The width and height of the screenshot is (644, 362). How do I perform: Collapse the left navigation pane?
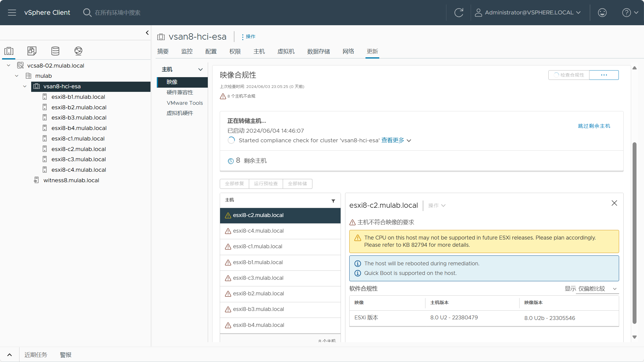[147, 33]
